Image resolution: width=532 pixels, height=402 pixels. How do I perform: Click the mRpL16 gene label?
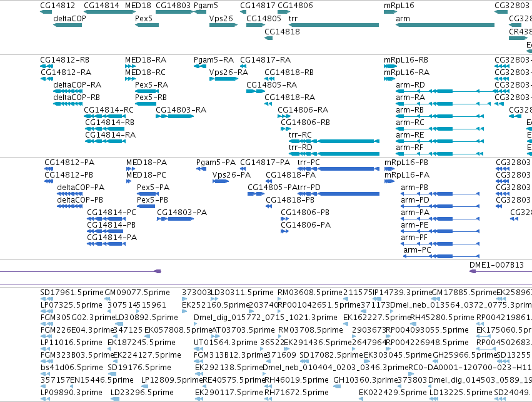pos(399,6)
